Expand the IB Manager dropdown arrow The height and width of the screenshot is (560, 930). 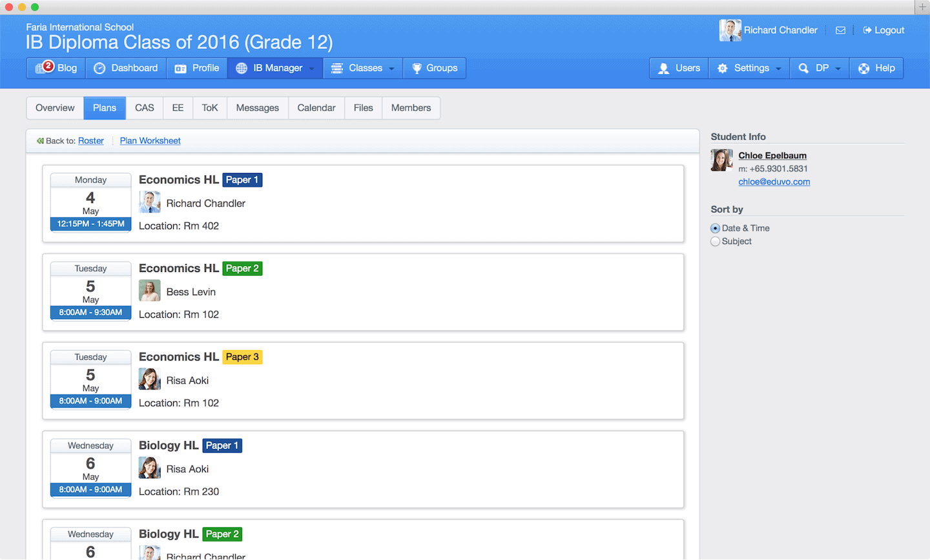[x=312, y=68]
